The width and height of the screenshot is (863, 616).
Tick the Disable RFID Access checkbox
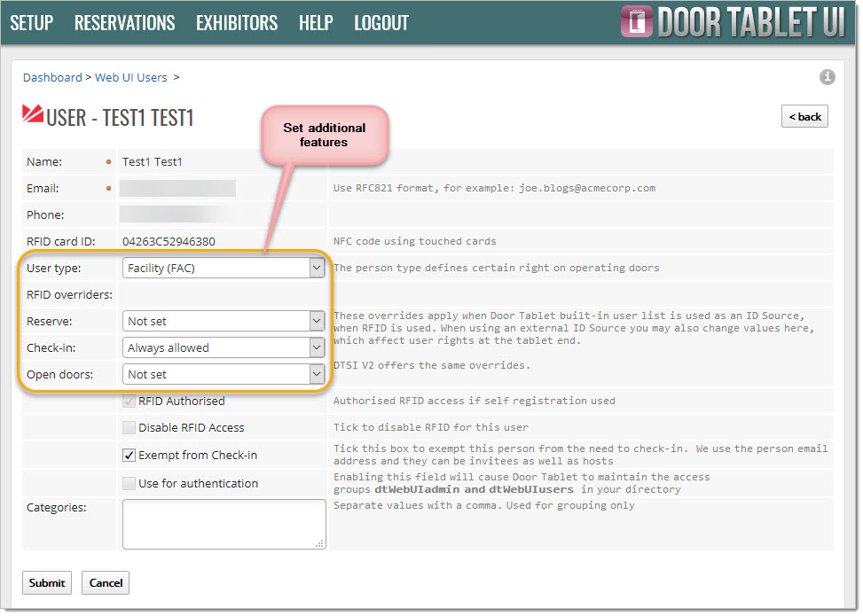(x=129, y=428)
